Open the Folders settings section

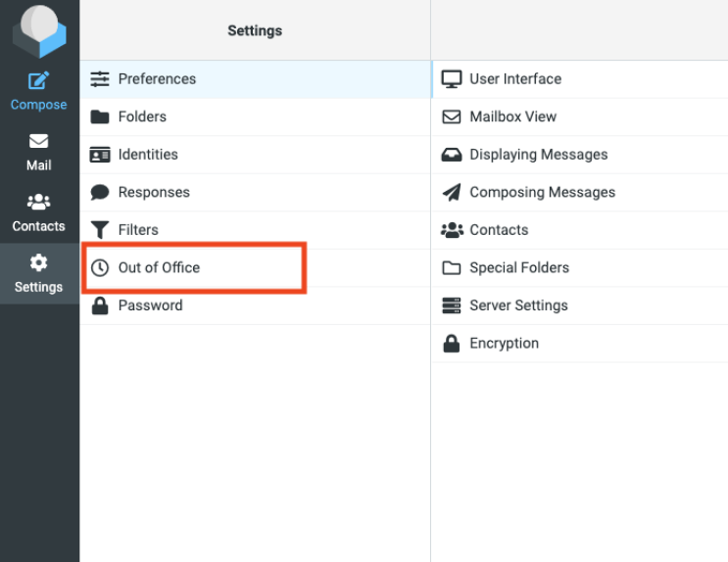click(x=142, y=117)
